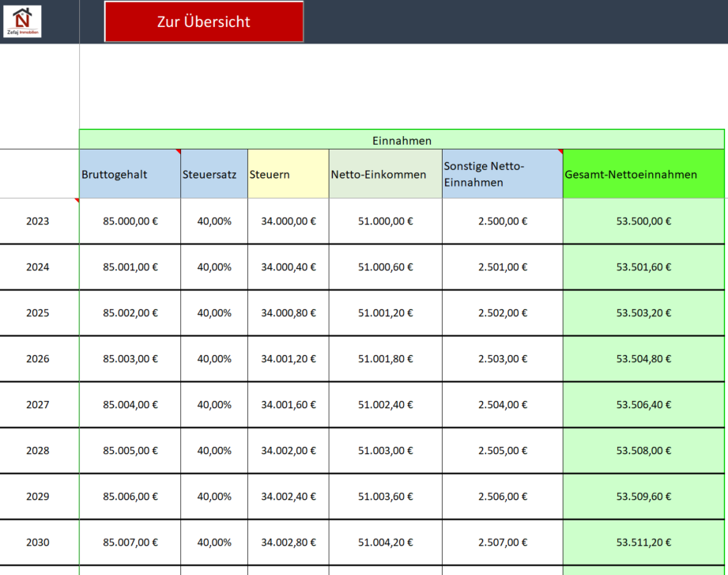The height and width of the screenshot is (575, 728).
Task: Select the 2030 year row label
Action: coord(38,543)
